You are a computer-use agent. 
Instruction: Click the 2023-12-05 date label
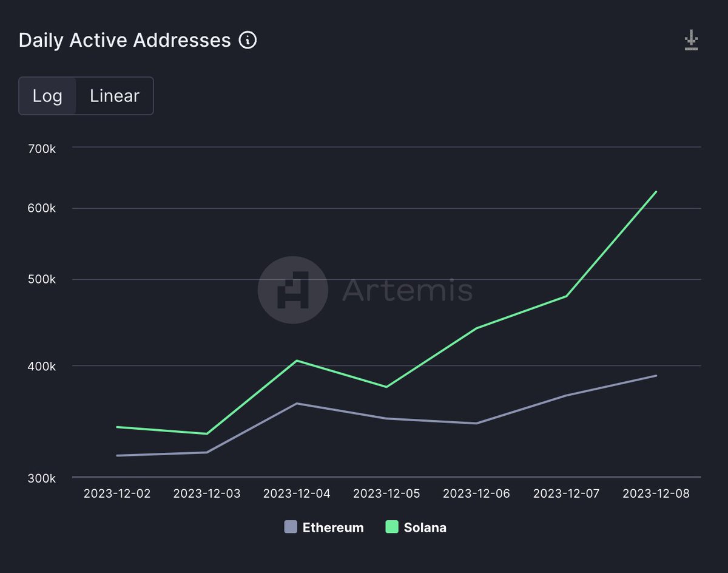pyautogui.click(x=386, y=493)
